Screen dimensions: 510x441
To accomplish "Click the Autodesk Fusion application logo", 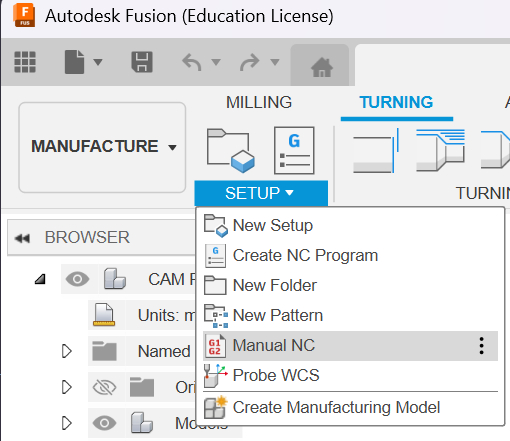I will coord(24,15).
